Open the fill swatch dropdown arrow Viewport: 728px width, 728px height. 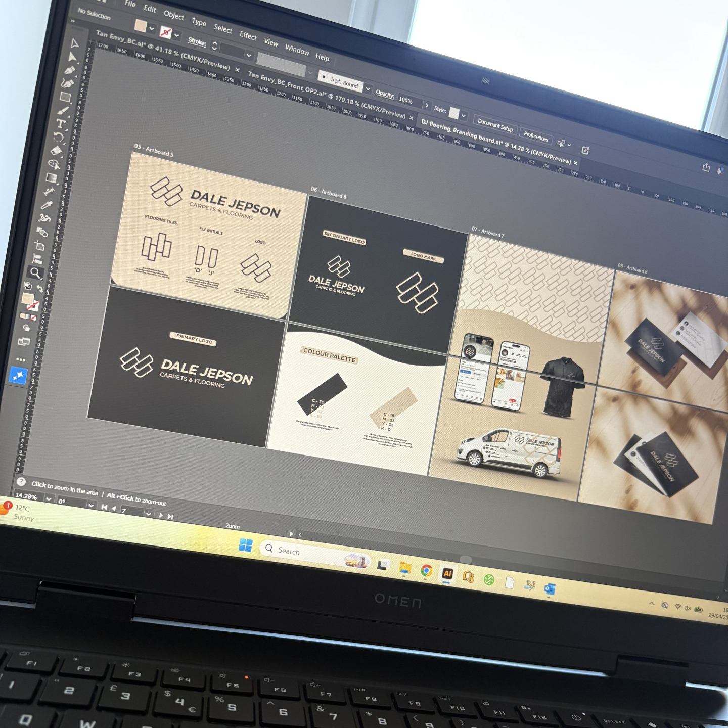[152, 29]
